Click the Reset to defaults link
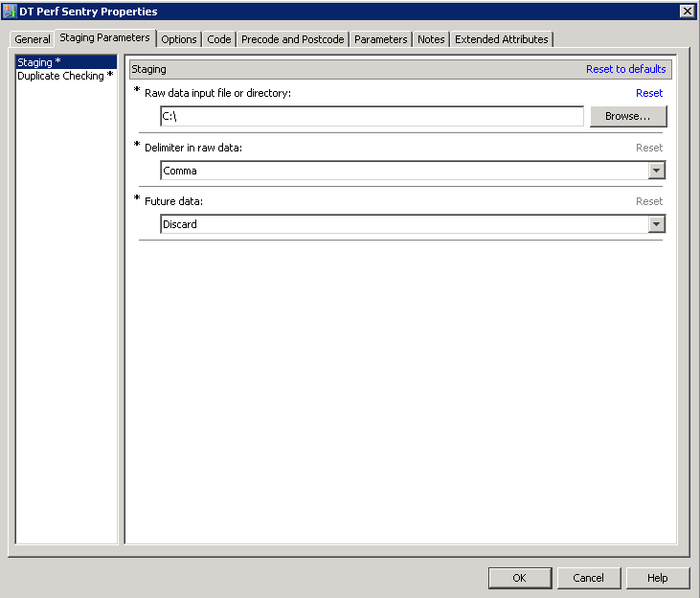The width and height of the screenshot is (700, 598). [626, 69]
